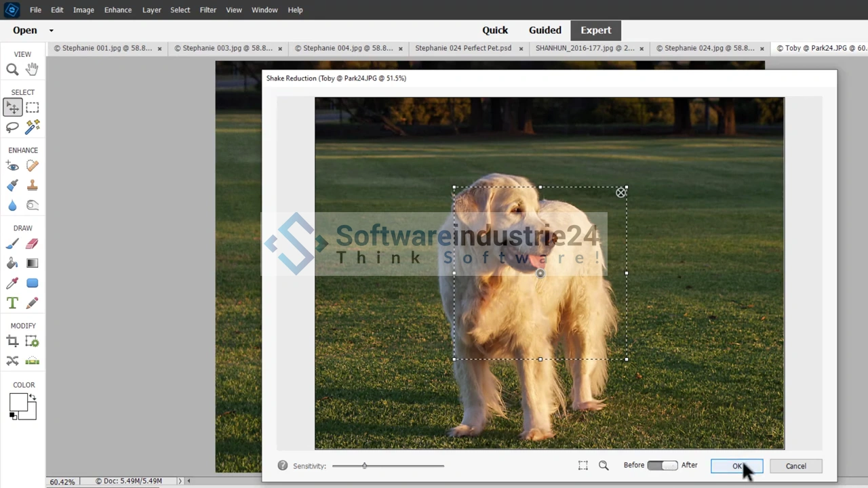Click the shake region marquee icon
Screen dimensions: 868x488
583,466
